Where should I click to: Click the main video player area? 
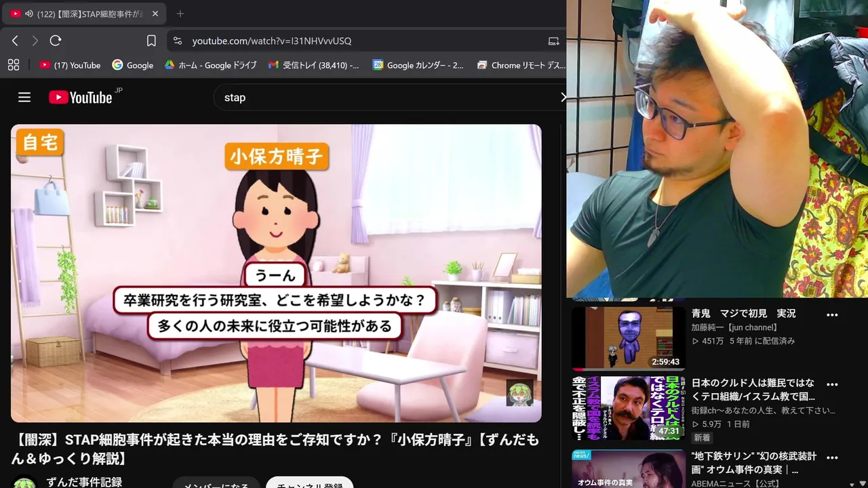[x=276, y=273]
